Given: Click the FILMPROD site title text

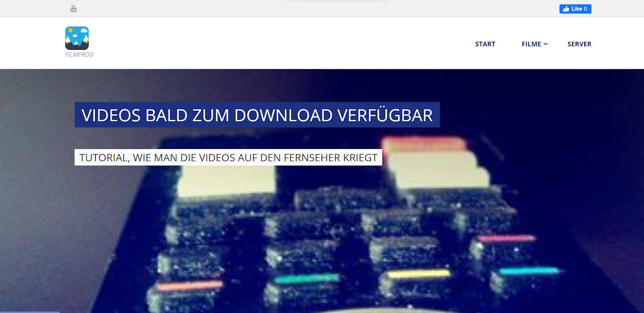Looking at the screenshot, I should click(x=79, y=55).
